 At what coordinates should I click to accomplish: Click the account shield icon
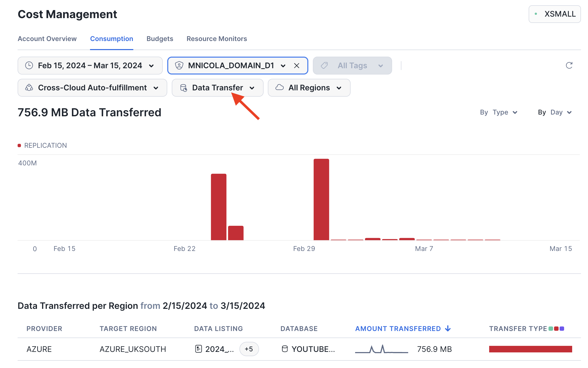[x=179, y=65]
